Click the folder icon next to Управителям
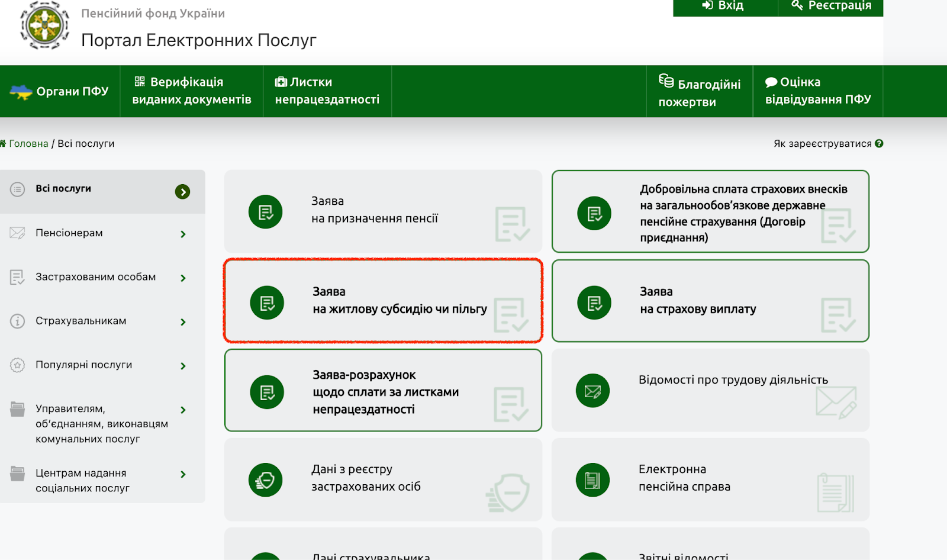Viewport: 947px width, 560px height. 18,409
